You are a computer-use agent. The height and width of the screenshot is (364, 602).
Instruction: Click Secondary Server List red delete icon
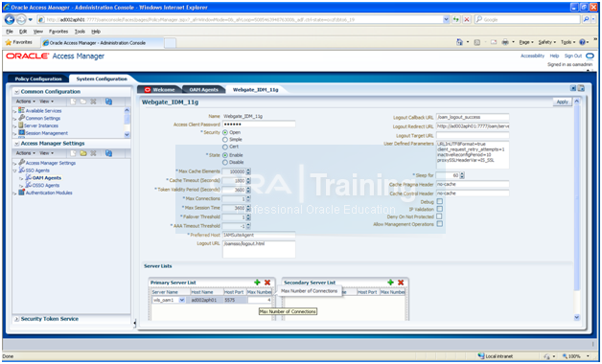tap(401, 283)
